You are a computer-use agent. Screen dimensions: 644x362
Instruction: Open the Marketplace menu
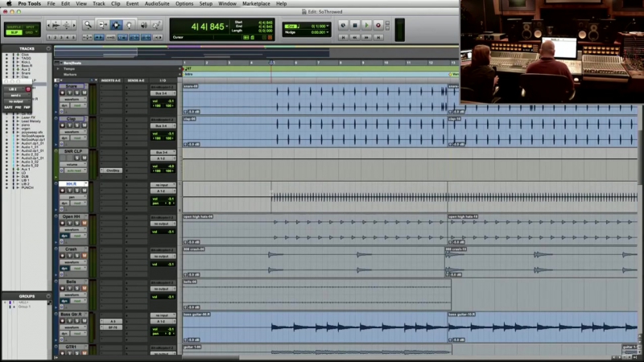pos(256,4)
